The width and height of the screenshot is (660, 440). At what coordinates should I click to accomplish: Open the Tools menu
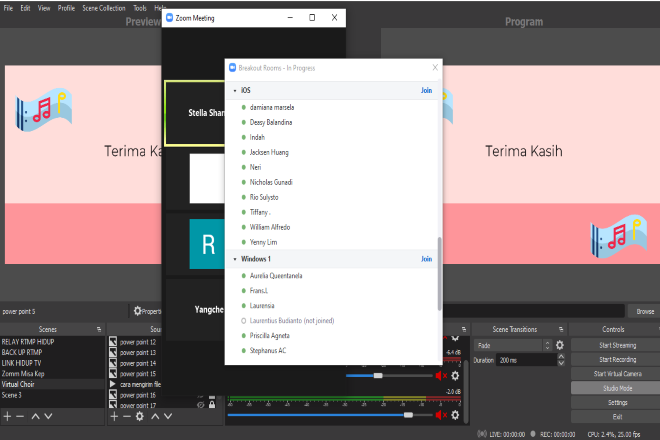pos(141,7)
